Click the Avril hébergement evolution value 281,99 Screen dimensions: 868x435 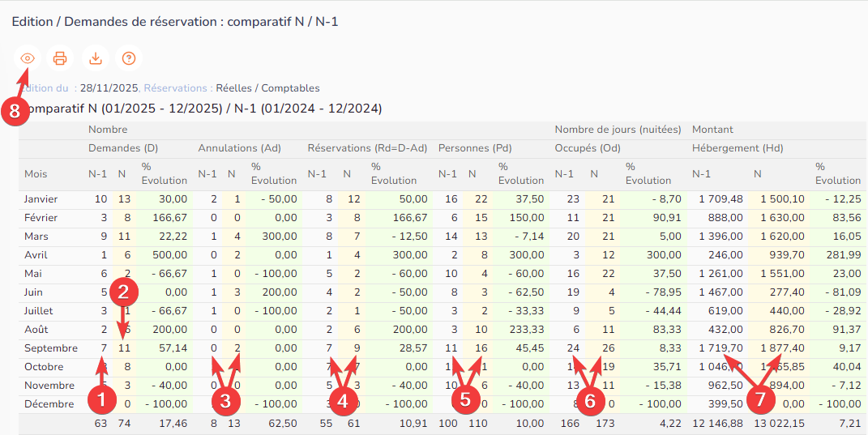(x=844, y=255)
